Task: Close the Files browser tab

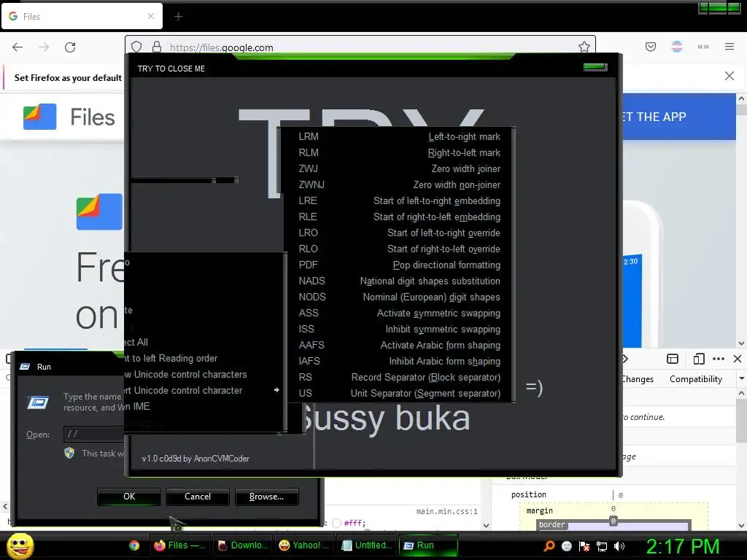Action: [x=151, y=16]
